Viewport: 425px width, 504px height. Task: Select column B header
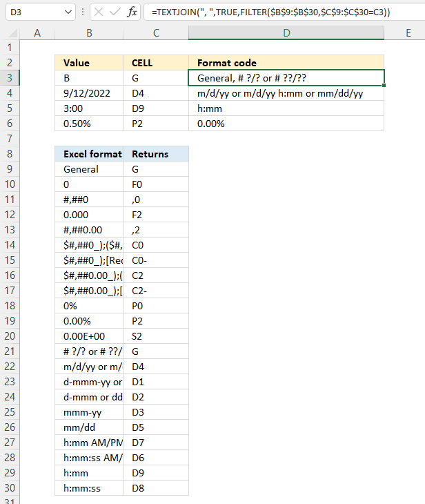pos(89,32)
